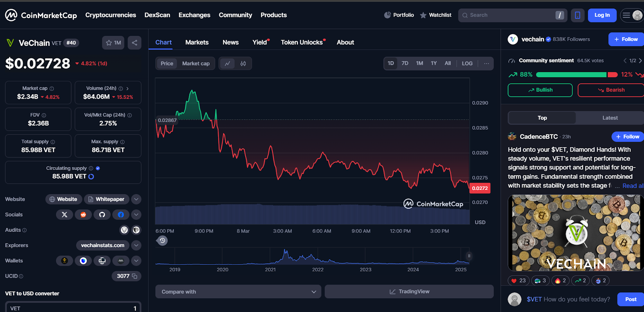Click the pause handle on range slider
This screenshot has height=312, width=644.
coord(469,256)
